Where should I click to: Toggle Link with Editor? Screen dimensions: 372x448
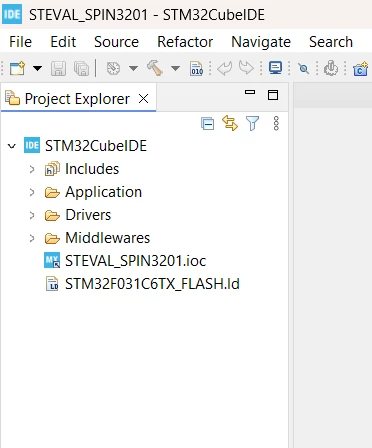click(230, 123)
